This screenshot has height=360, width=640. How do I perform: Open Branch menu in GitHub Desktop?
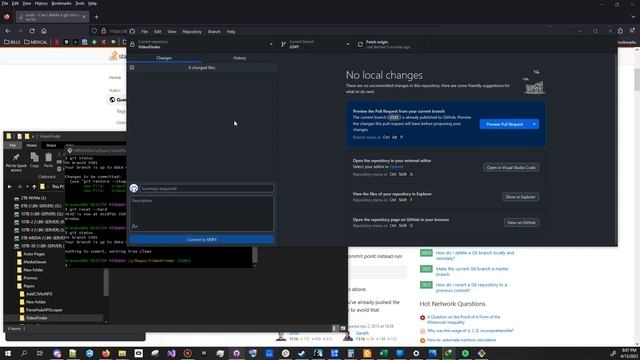[x=214, y=31]
